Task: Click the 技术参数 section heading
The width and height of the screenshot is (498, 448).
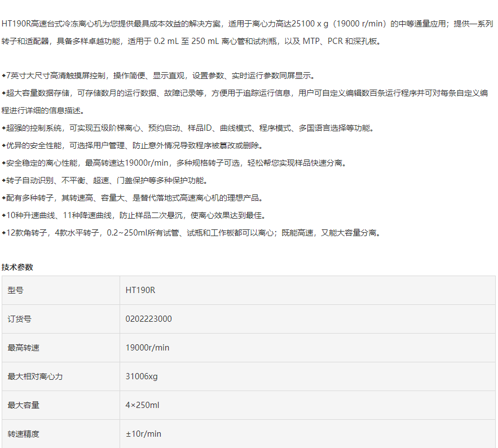Action: pos(17,267)
